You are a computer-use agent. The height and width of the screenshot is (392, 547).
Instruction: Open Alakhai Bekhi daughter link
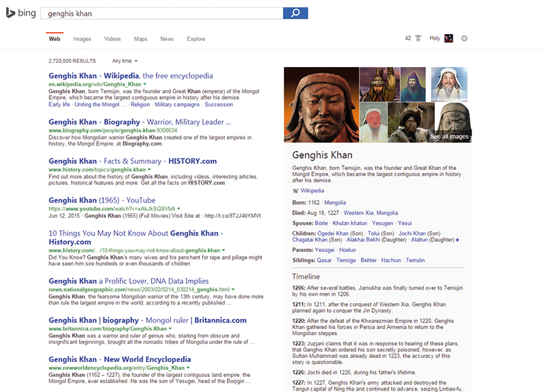(x=363, y=240)
